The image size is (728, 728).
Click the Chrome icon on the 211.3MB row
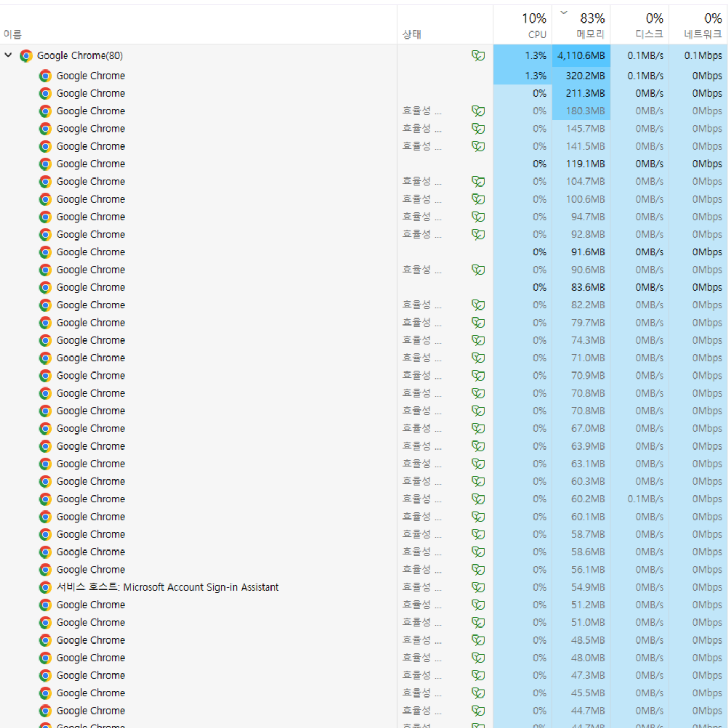[x=45, y=94]
